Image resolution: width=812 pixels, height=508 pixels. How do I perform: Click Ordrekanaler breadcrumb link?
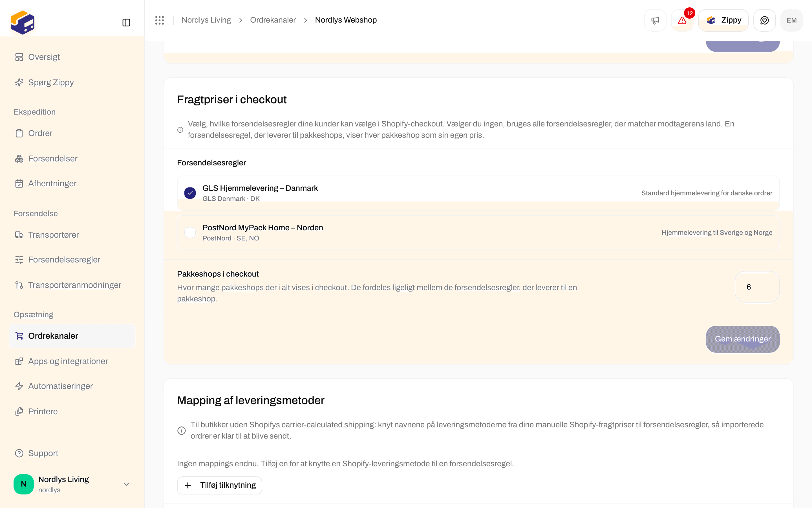click(x=273, y=20)
